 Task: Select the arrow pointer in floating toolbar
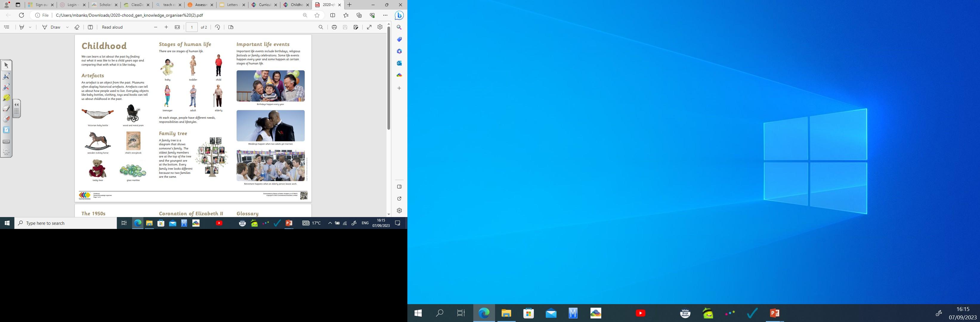tap(7, 65)
